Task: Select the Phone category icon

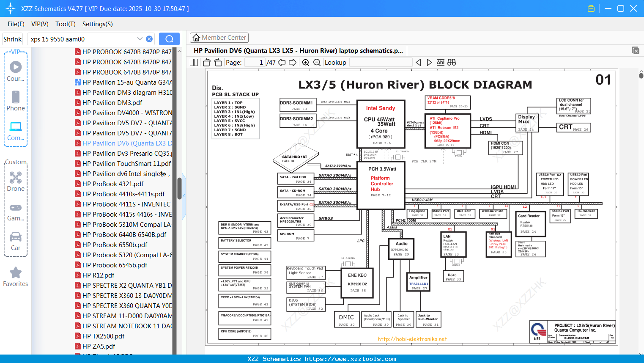Action: coord(16,101)
